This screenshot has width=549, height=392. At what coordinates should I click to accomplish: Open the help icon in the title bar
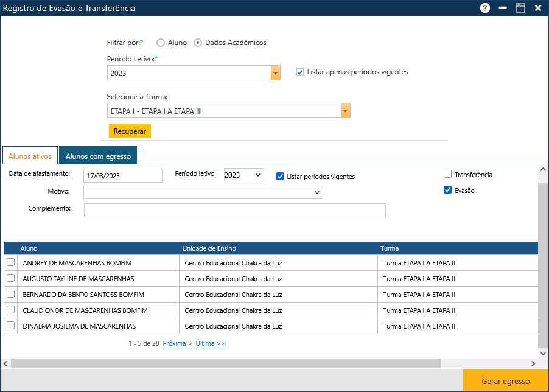coord(484,8)
